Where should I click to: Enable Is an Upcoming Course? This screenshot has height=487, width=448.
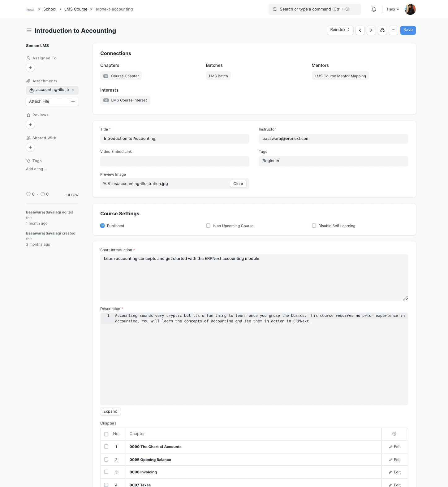click(208, 226)
